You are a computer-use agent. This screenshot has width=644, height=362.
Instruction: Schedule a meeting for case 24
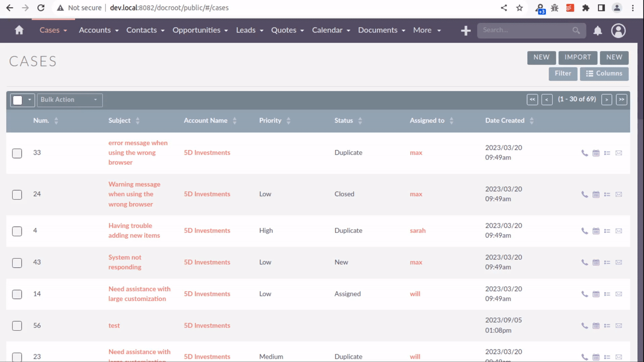(x=596, y=194)
